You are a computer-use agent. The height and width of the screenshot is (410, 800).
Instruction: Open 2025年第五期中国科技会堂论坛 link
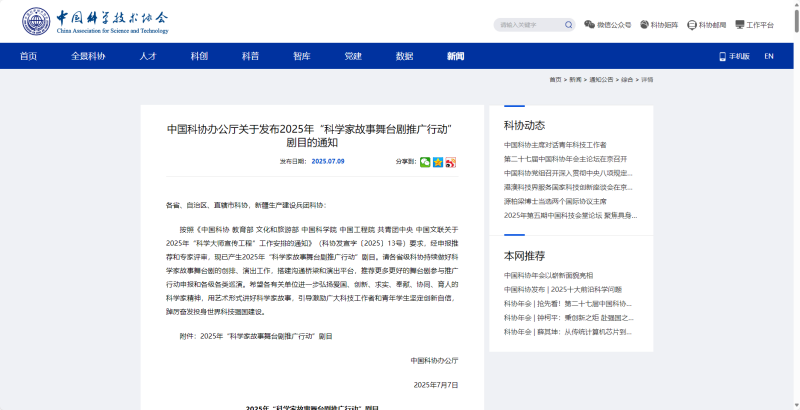click(x=570, y=215)
